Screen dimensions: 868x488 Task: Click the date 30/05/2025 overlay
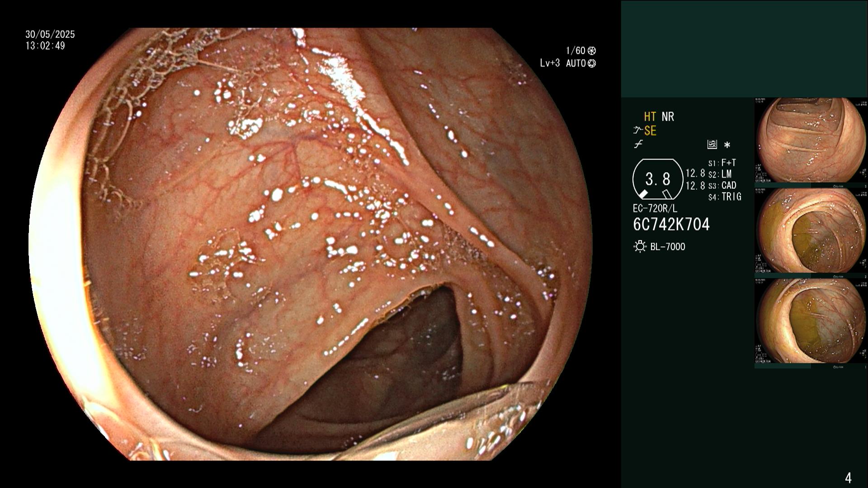coord(50,34)
